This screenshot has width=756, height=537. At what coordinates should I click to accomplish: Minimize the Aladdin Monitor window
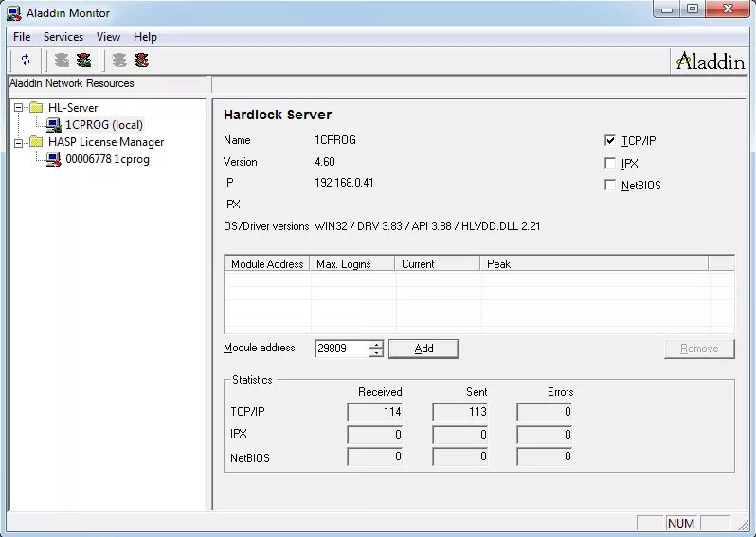(667, 9)
